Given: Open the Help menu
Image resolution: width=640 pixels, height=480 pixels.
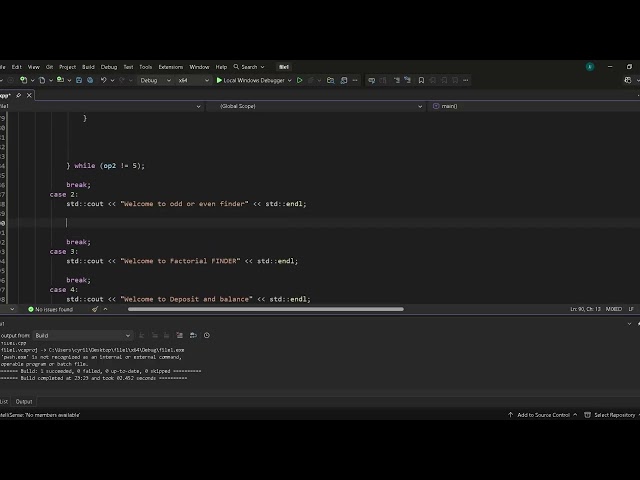Looking at the screenshot, I should coord(221,67).
